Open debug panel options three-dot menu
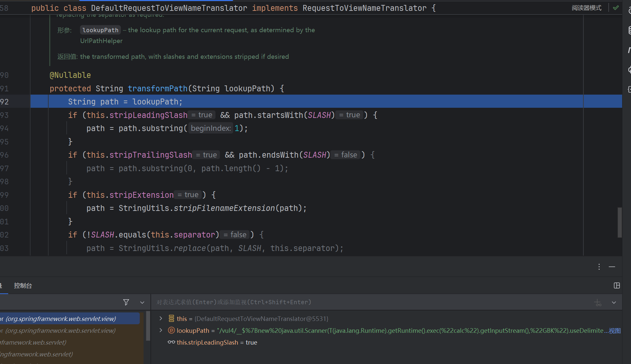 point(599,267)
